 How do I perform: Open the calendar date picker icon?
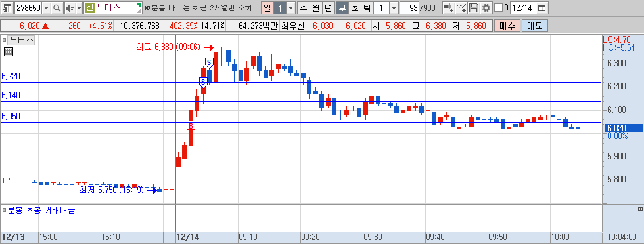click(x=542, y=7)
